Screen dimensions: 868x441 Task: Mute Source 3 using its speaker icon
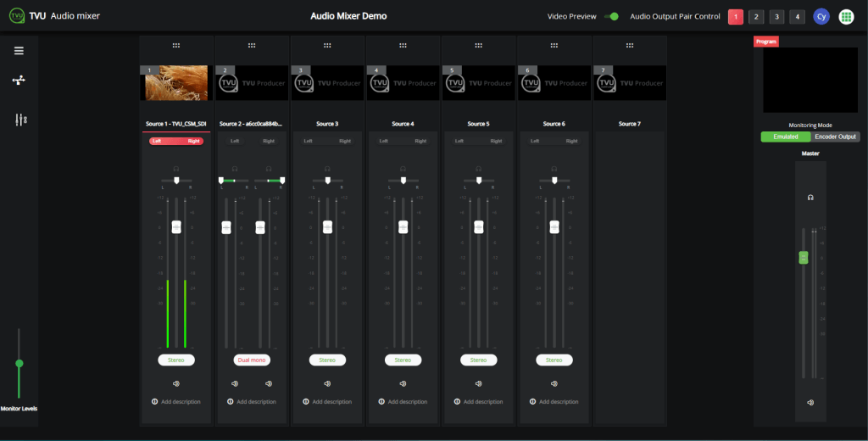[327, 383]
